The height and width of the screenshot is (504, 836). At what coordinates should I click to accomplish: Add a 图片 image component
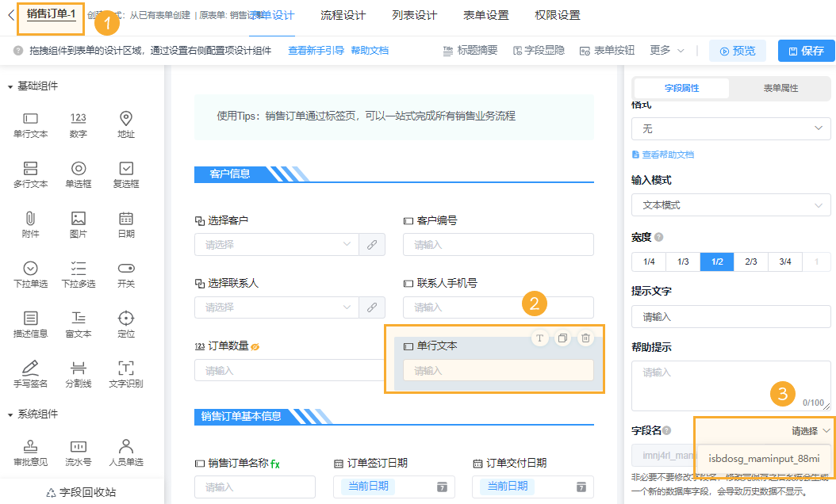pyautogui.click(x=77, y=223)
